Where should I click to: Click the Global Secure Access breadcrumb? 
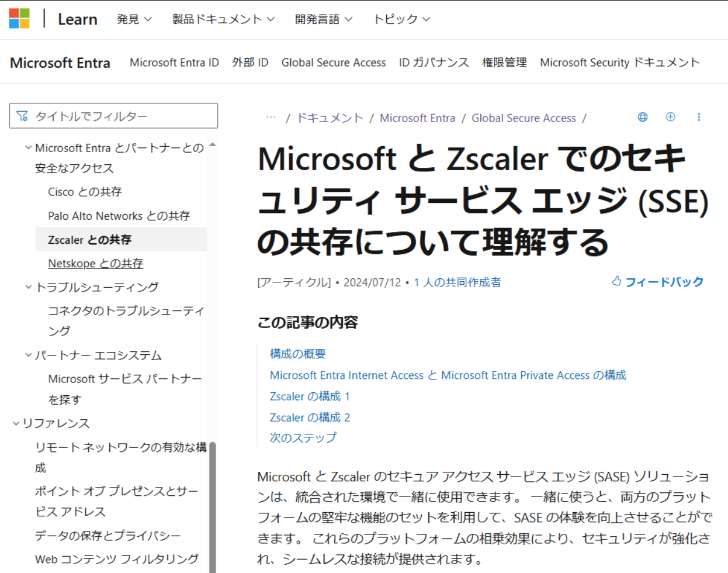click(524, 118)
